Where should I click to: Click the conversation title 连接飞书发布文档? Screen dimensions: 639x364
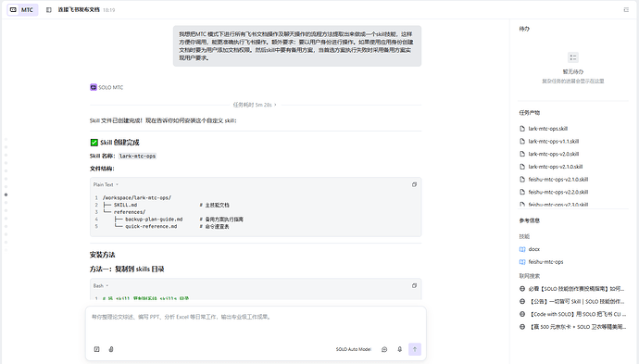pyautogui.click(x=79, y=10)
